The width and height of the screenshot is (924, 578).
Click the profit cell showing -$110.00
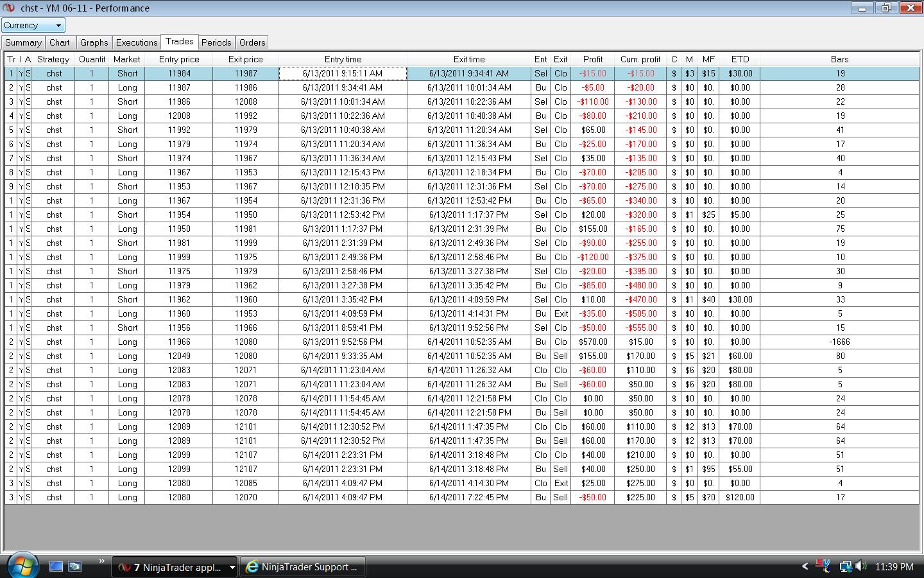click(593, 101)
